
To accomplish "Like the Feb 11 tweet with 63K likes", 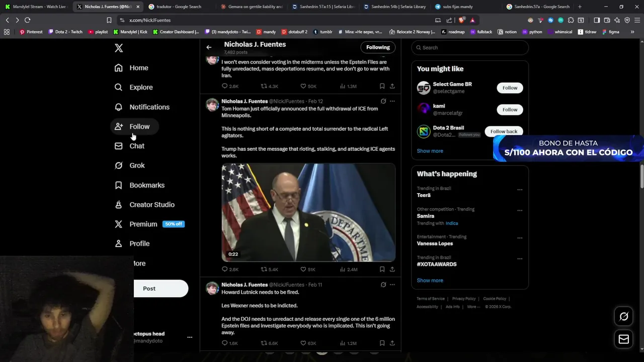I will coord(303,343).
